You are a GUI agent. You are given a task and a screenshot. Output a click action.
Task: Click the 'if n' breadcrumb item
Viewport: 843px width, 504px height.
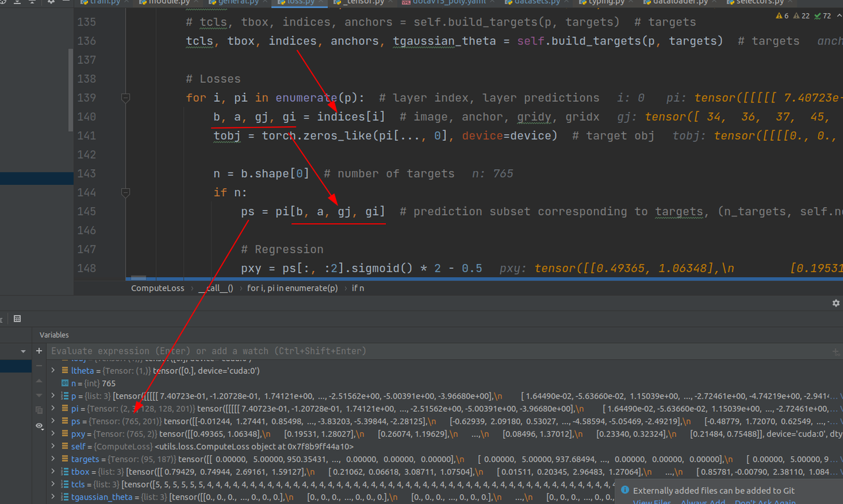pos(358,288)
